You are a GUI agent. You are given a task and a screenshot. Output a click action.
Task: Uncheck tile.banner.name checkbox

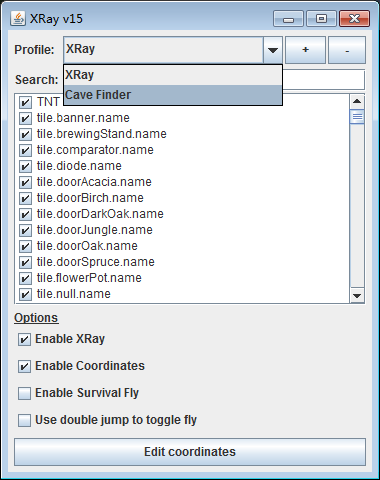pyautogui.click(x=25, y=118)
